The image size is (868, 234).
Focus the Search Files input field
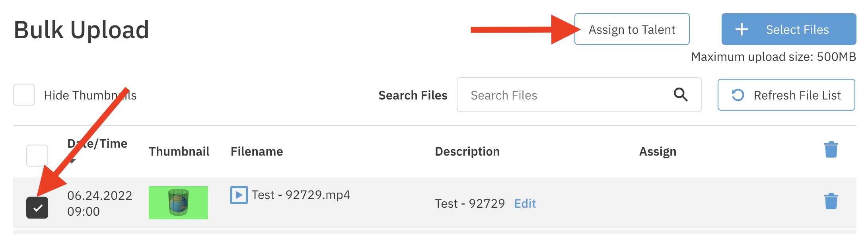[565, 95]
